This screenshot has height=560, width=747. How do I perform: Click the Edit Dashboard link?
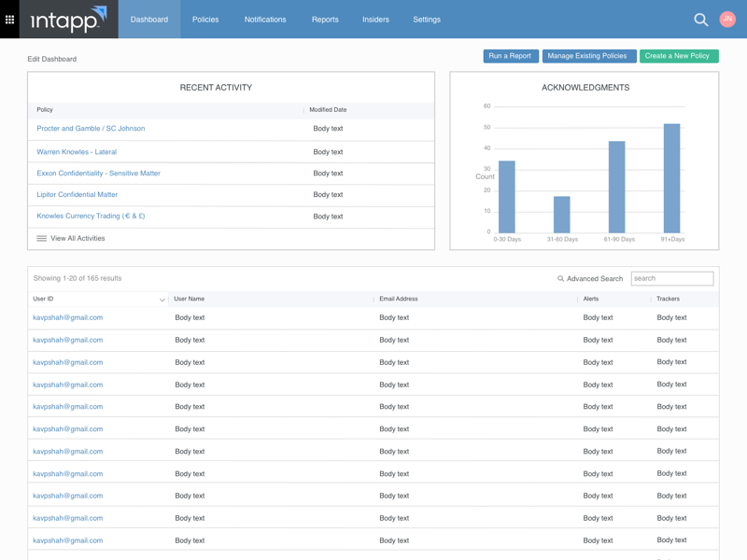(52, 59)
